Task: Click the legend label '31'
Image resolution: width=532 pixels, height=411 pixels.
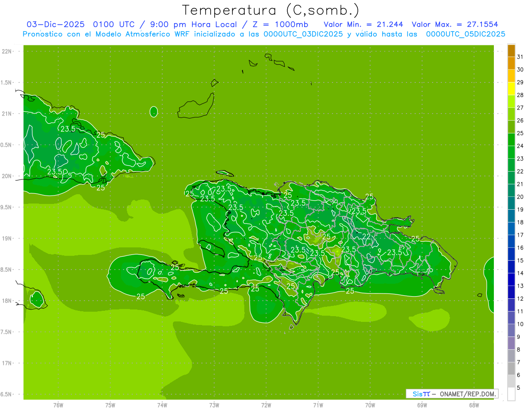Action: (x=520, y=57)
